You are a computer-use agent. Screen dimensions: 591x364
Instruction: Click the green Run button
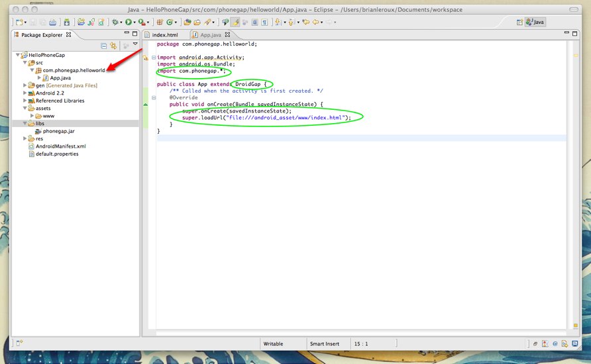[x=129, y=23]
